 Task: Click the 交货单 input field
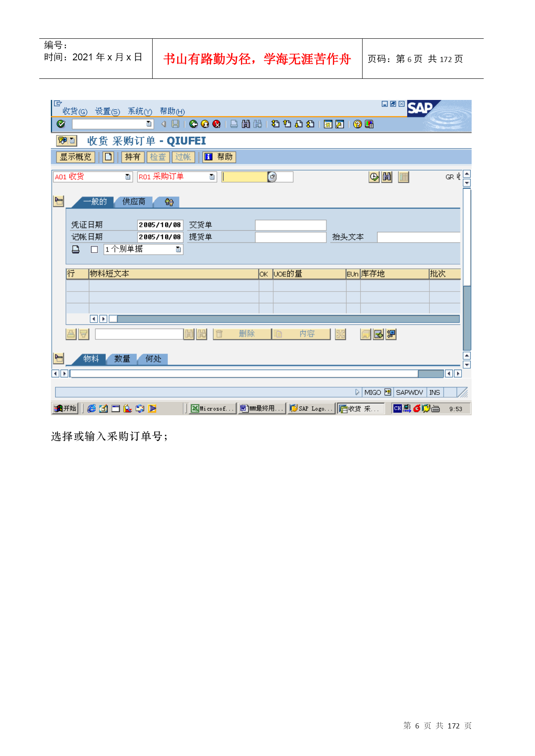click(291, 225)
